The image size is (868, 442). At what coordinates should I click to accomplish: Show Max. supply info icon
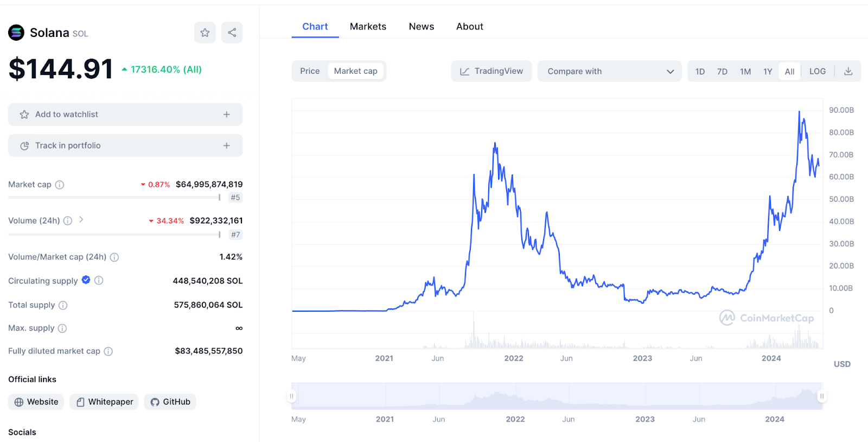click(62, 328)
